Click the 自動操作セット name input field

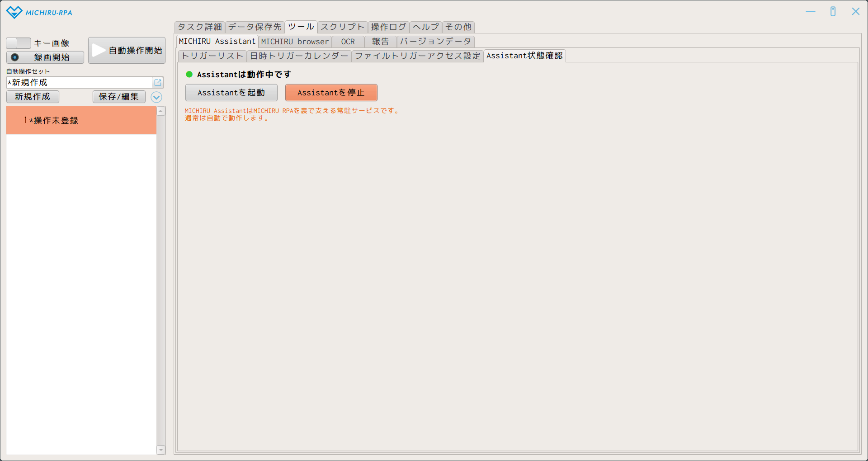coord(79,83)
